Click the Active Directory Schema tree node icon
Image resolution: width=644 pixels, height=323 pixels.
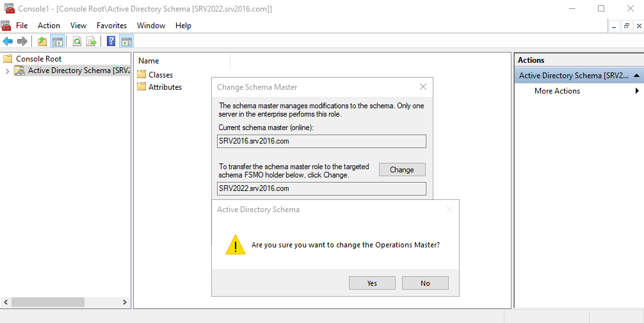(19, 70)
